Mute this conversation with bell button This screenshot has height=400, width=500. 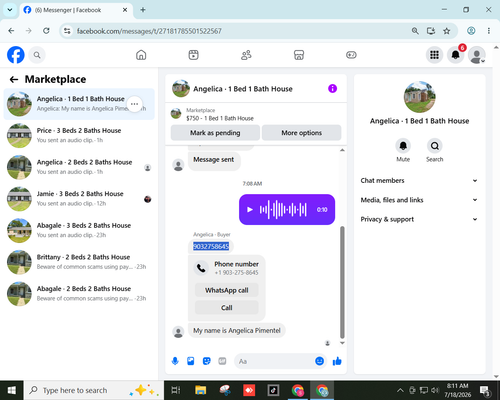tap(403, 146)
